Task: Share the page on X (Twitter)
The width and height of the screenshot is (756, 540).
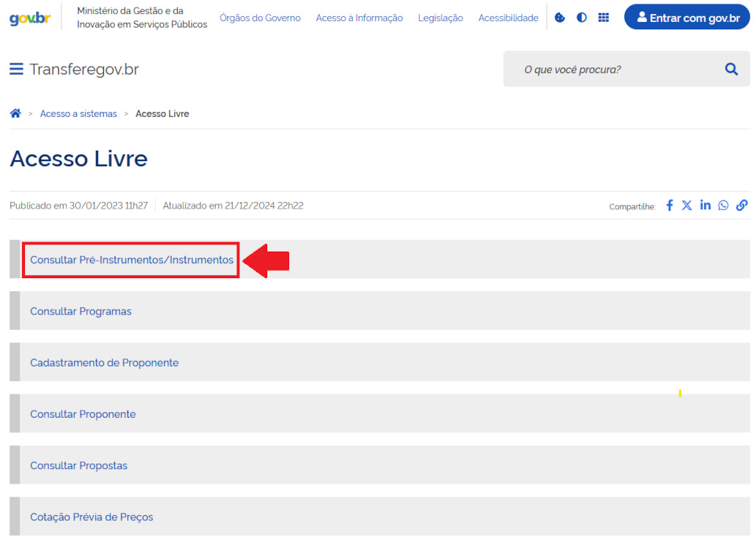Action: pos(686,206)
